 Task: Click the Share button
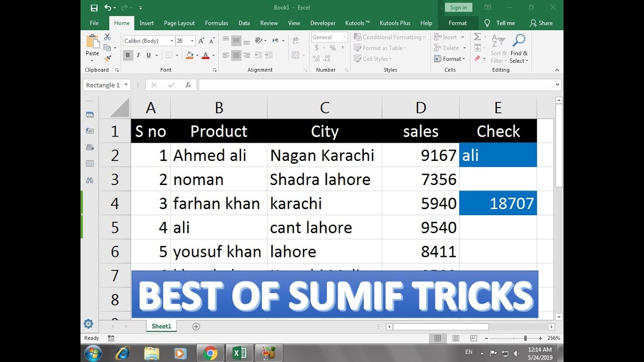[x=541, y=23]
